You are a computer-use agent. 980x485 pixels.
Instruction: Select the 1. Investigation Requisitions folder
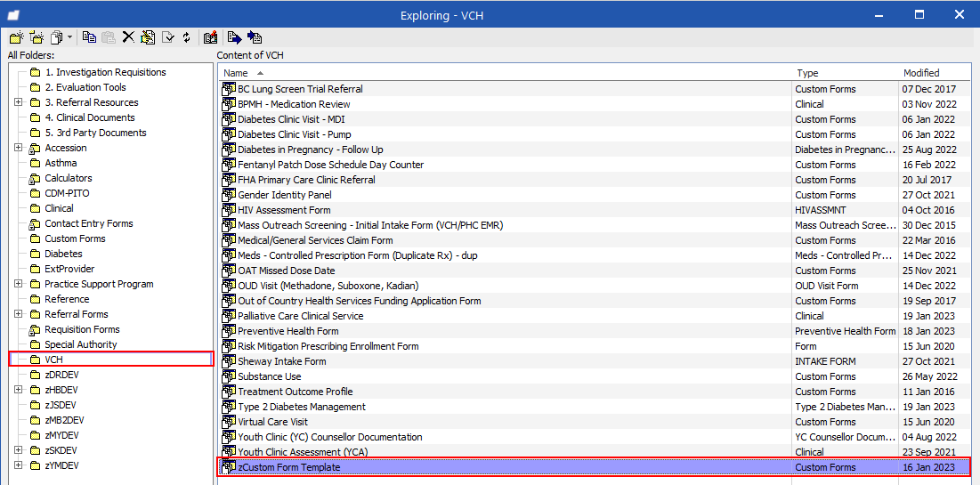(105, 72)
